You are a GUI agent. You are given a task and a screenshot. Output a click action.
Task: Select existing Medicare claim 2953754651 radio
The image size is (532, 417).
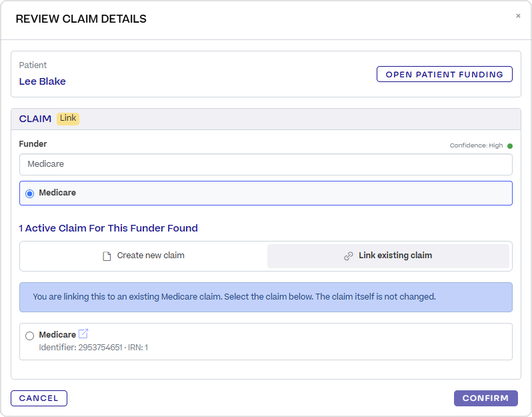[x=30, y=336]
